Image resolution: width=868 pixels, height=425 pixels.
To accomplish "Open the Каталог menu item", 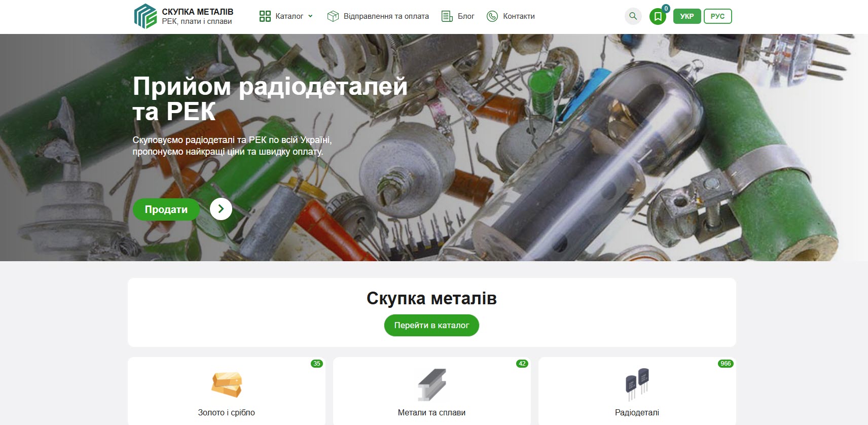I will click(289, 16).
